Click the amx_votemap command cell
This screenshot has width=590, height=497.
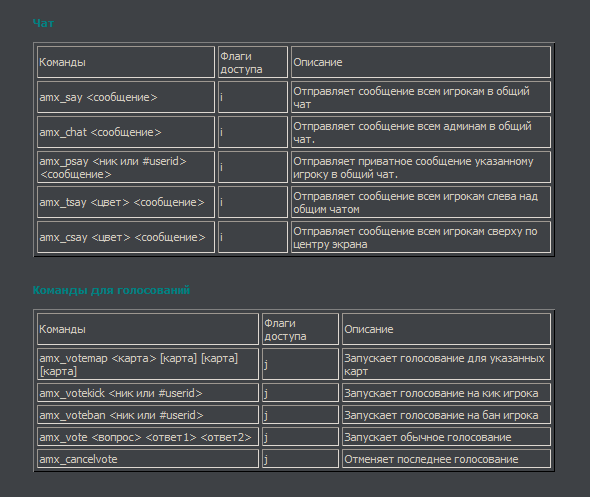pyautogui.click(x=148, y=364)
